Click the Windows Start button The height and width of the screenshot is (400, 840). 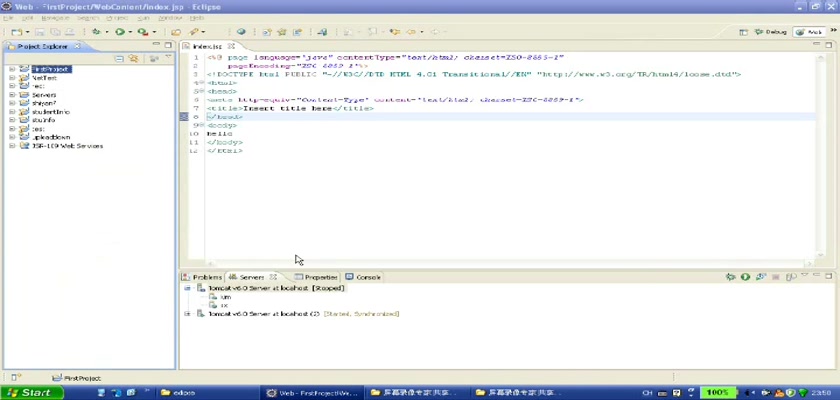pyautogui.click(x=31, y=393)
